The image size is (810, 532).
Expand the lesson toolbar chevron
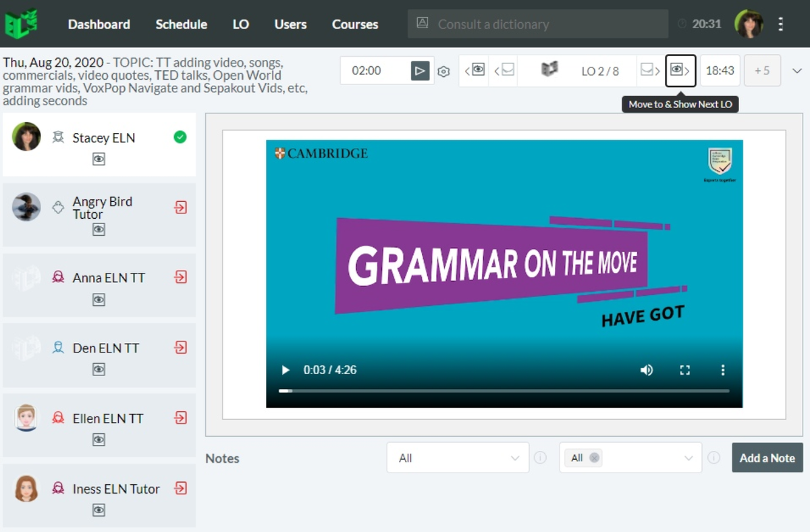(x=796, y=71)
